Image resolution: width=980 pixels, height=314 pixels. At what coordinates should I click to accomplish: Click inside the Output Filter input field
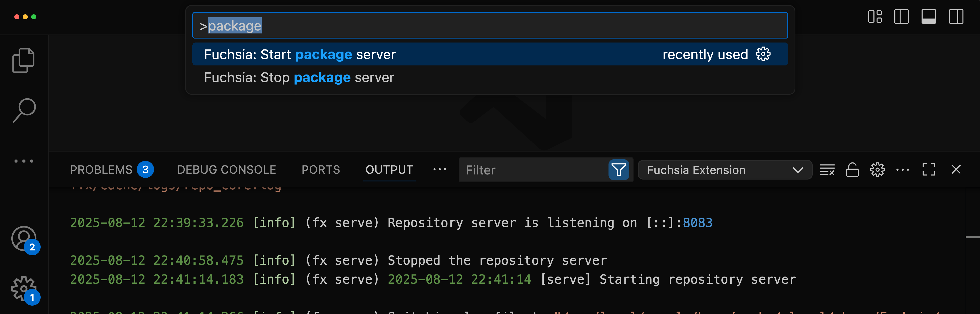525,170
